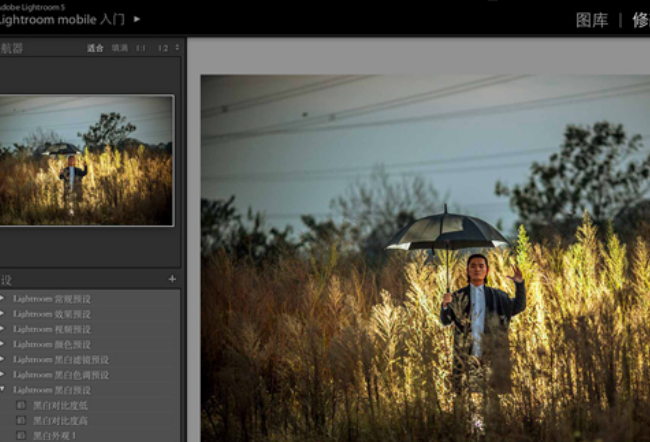Expand Lightroom 常规预设 folder
The height and width of the screenshot is (442, 650).
(x=3, y=298)
